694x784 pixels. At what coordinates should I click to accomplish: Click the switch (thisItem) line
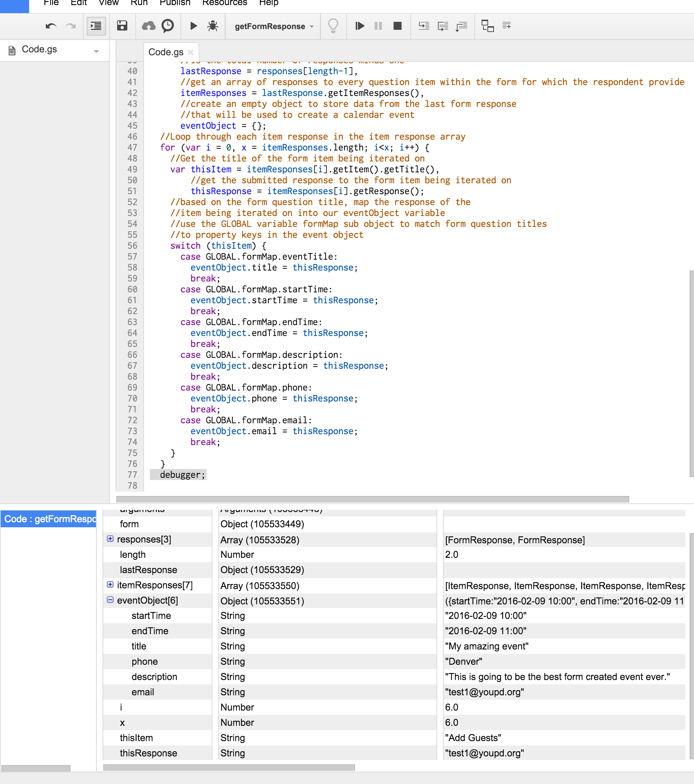(218, 246)
